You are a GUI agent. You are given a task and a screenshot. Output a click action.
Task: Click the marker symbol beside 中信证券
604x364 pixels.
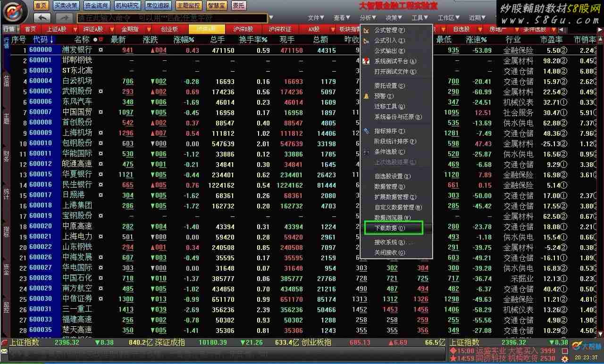100,299
